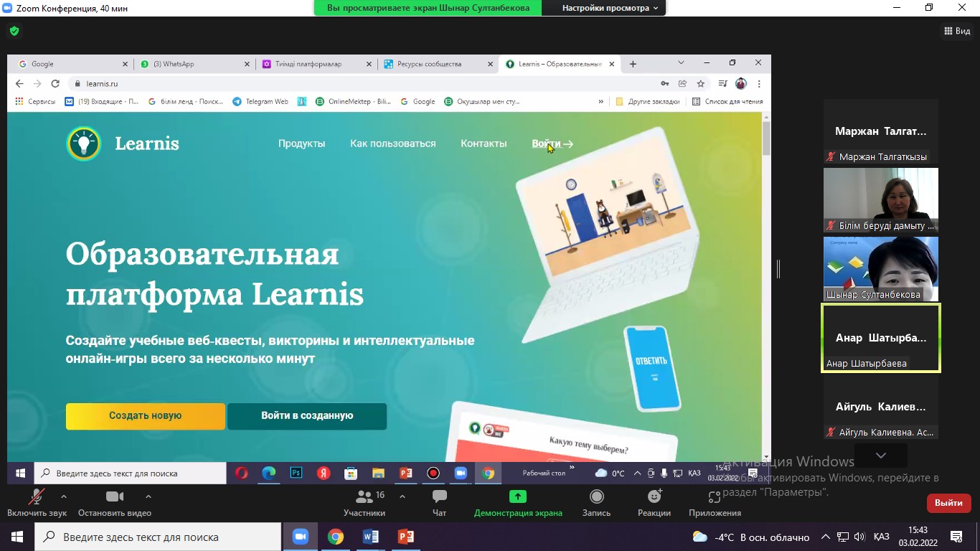The width and height of the screenshot is (980, 551).
Task: Open local notification center icon
Action: click(x=956, y=537)
